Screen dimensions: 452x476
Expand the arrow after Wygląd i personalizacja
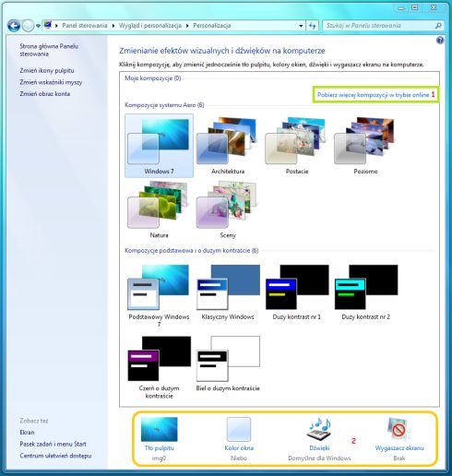187,26
